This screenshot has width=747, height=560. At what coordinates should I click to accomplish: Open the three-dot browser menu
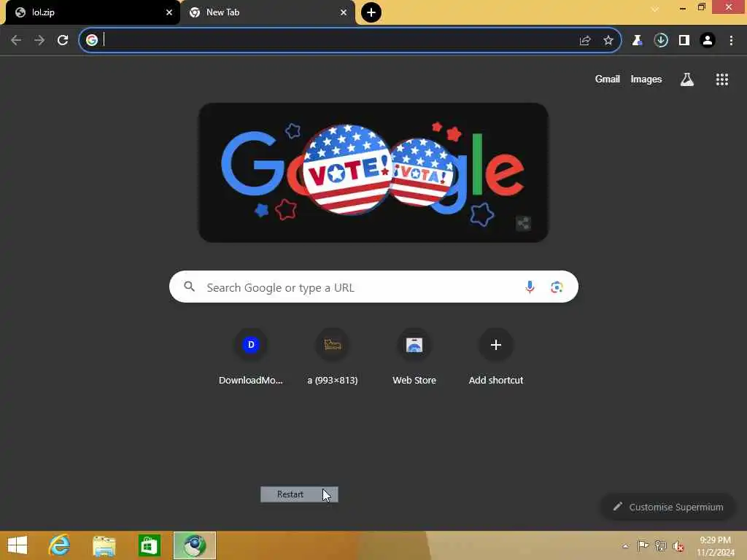tap(731, 41)
